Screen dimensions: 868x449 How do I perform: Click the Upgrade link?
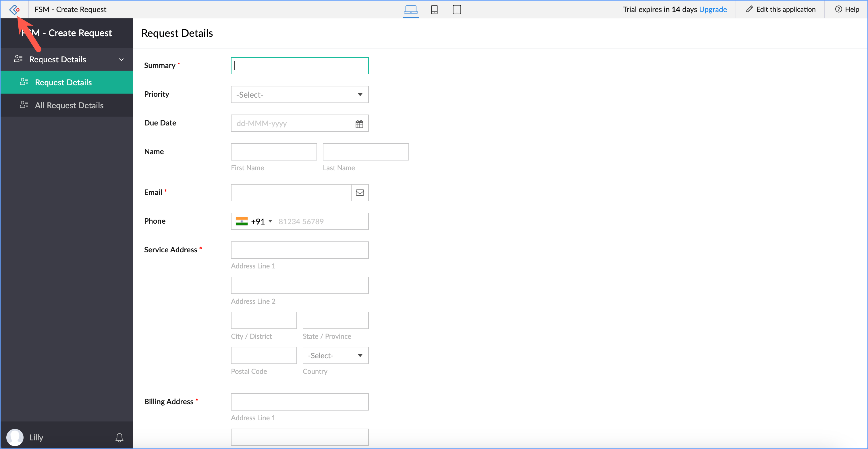pyautogui.click(x=713, y=9)
